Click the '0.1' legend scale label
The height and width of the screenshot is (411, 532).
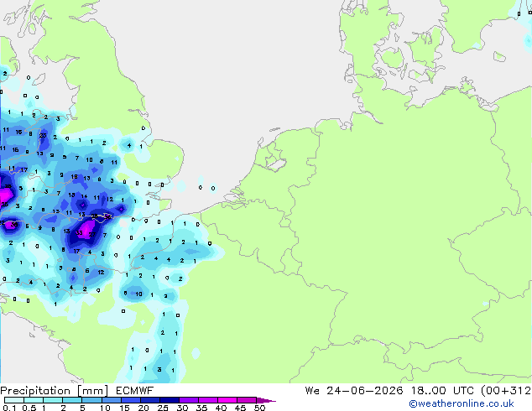coord(9,408)
